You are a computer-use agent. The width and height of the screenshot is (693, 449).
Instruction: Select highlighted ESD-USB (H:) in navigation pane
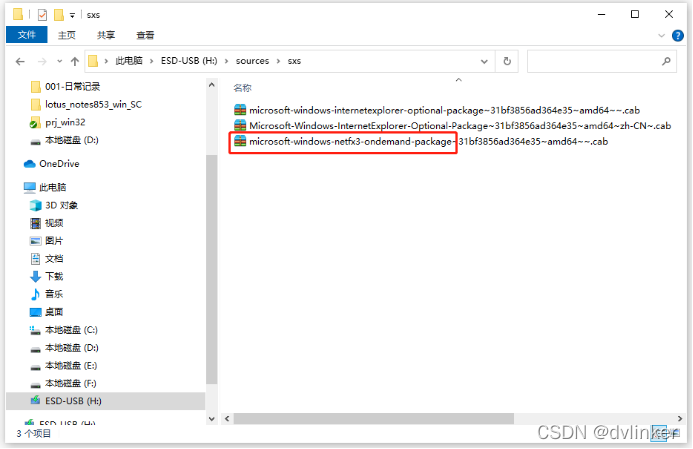106,401
